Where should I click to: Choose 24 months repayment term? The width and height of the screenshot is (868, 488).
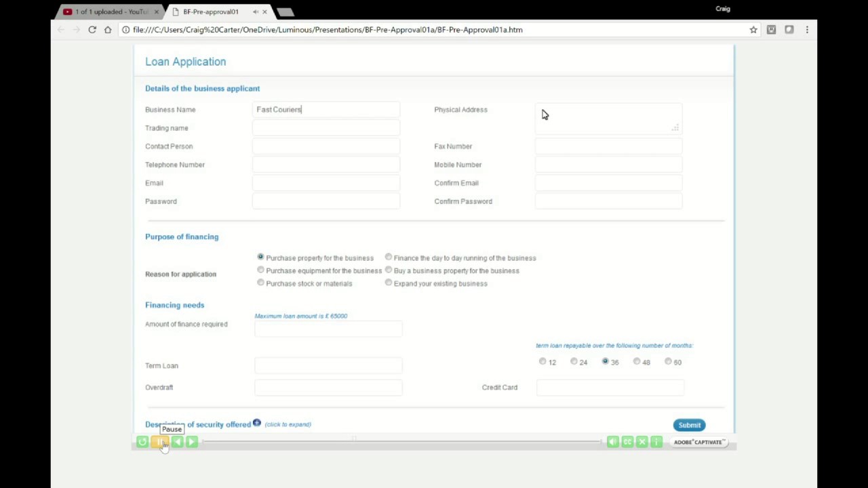click(574, 362)
